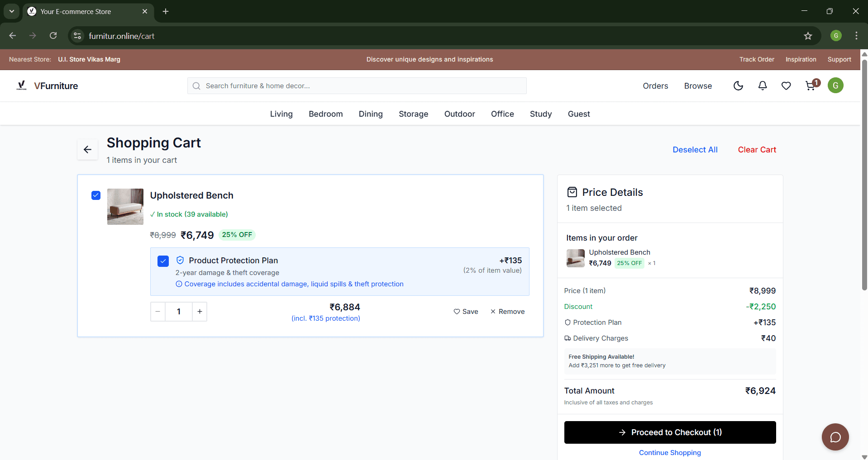The width and height of the screenshot is (868, 460).
Task: Go back using the Shopping Cart arrow
Action: 87,149
